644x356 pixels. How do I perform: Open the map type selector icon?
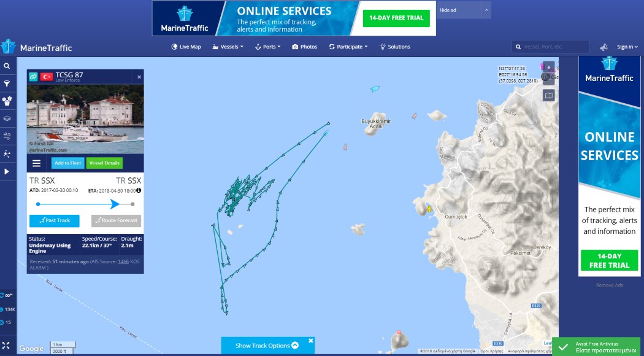click(548, 96)
